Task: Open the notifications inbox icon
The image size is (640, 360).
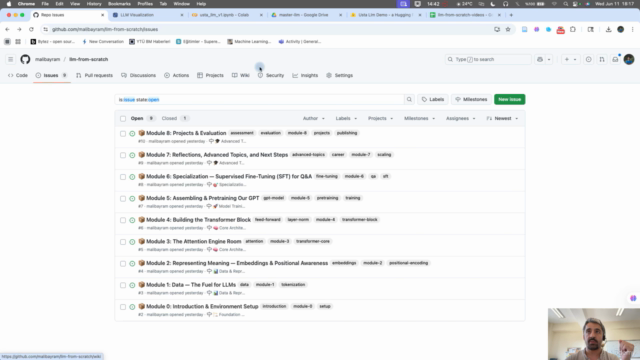Action: [x=615, y=59]
